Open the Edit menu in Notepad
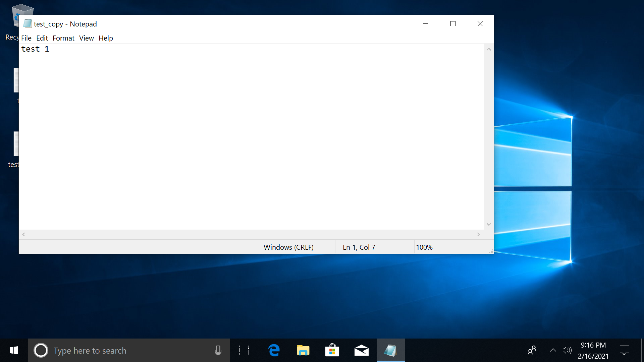The image size is (644, 362). coord(42,38)
